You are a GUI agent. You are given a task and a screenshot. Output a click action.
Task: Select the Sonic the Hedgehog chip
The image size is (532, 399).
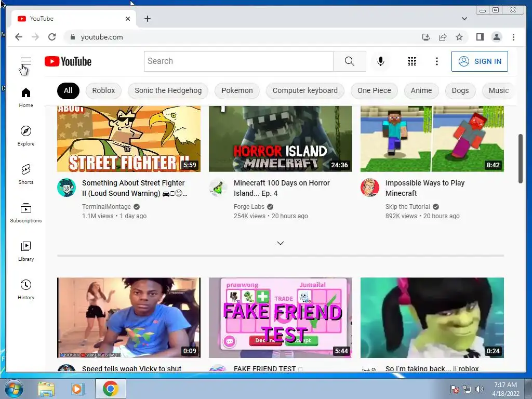click(168, 90)
